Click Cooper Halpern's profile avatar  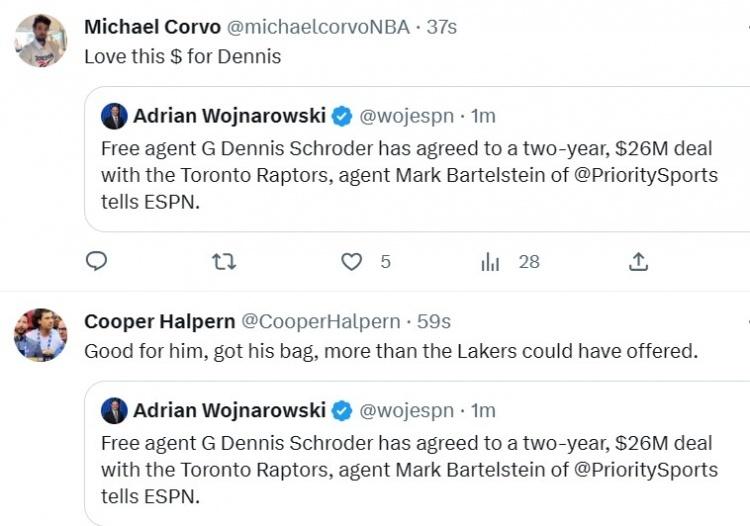coord(40,335)
